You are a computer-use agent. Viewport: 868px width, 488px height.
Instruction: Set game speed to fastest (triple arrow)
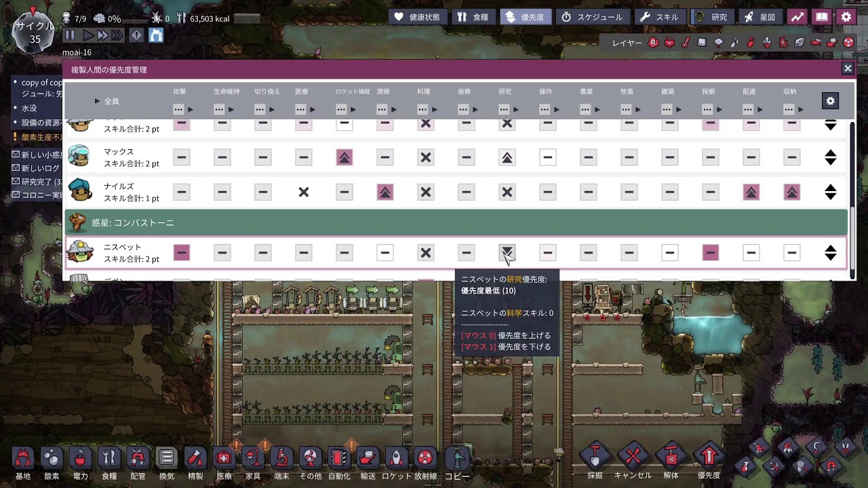[x=117, y=35]
